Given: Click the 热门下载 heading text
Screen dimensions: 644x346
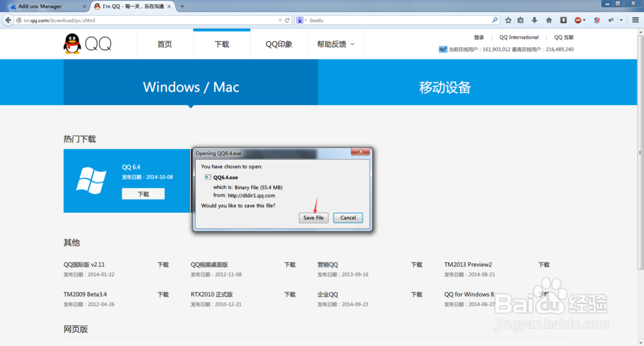Looking at the screenshot, I should [x=80, y=139].
